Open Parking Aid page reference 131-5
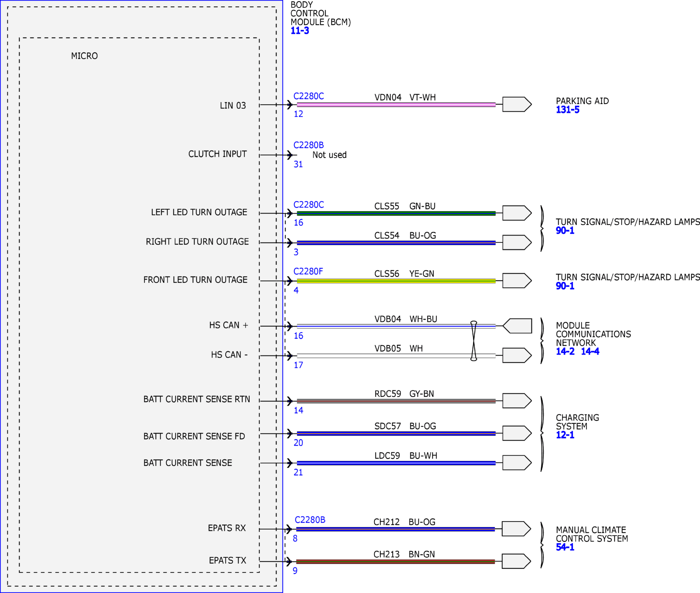 click(x=568, y=109)
